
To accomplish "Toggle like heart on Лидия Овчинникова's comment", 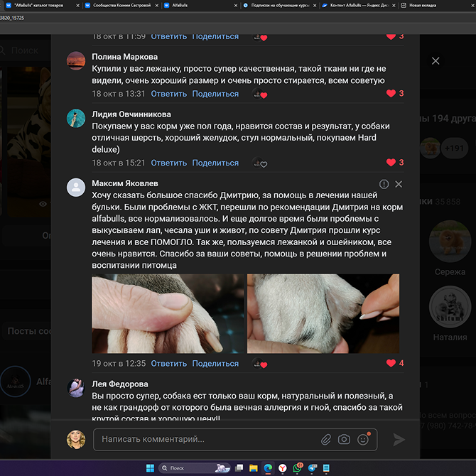I will tap(391, 163).
